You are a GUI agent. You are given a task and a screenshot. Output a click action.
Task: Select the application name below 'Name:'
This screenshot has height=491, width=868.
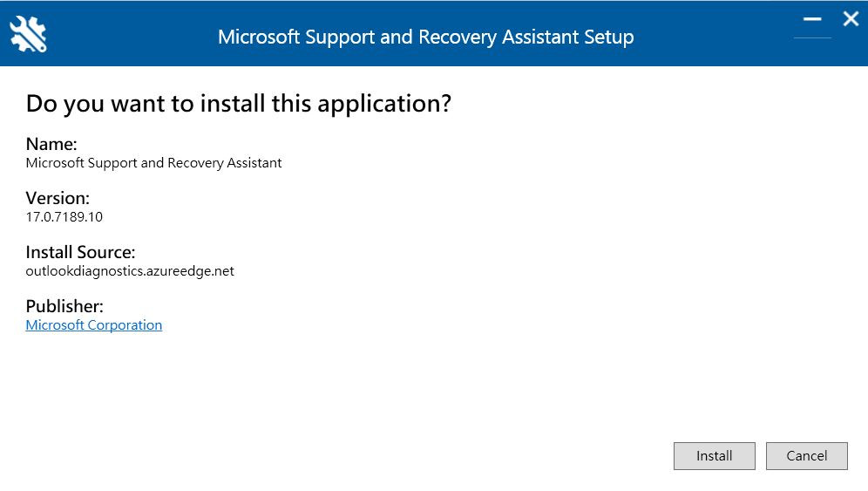pyautogui.click(x=153, y=163)
